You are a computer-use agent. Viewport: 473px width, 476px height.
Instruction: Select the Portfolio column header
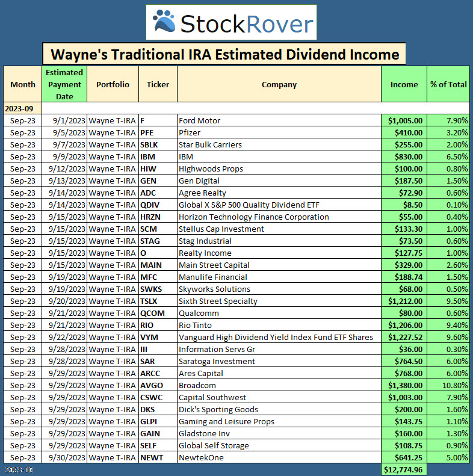point(113,84)
